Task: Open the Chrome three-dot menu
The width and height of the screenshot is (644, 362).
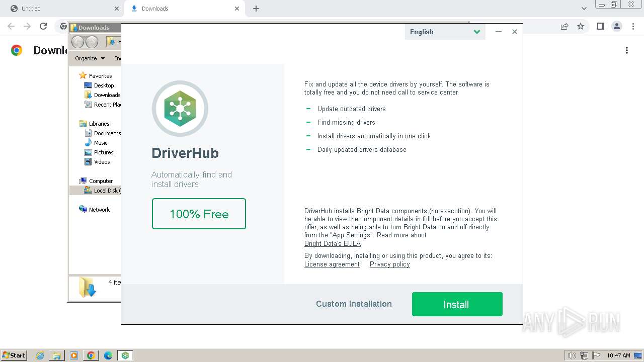Action: [632, 26]
